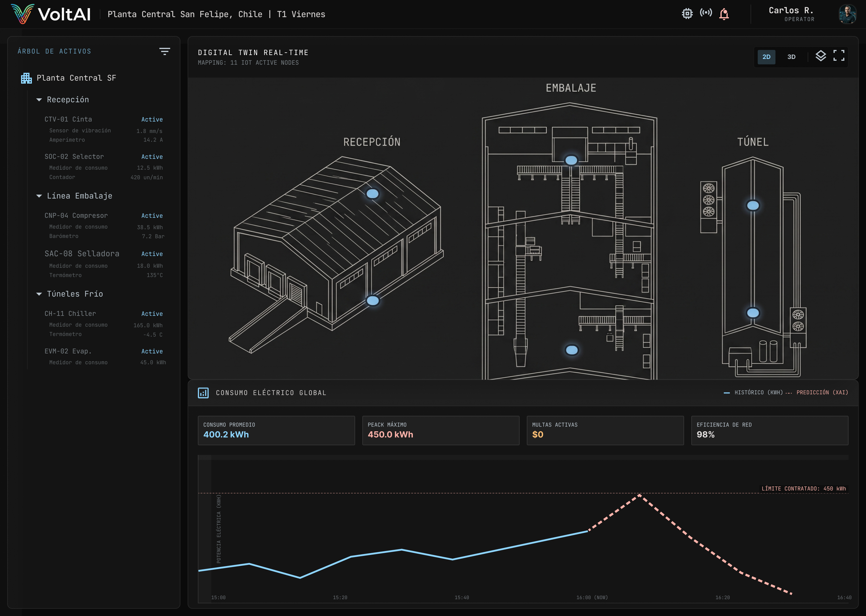
Task: Select the lower Túnel IoT node
Action: pyautogui.click(x=753, y=313)
